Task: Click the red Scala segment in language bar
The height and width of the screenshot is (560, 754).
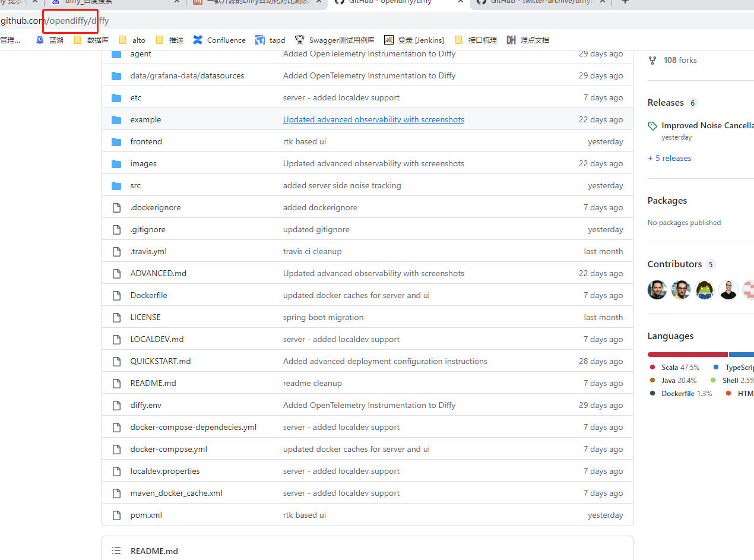Action: click(688, 355)
